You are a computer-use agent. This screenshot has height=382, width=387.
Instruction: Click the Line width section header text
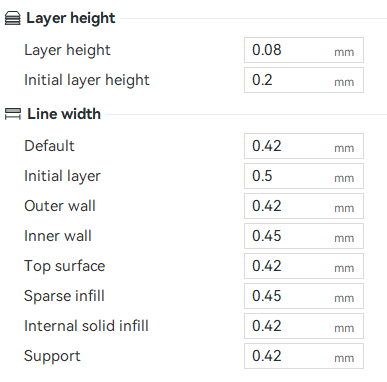64,114
